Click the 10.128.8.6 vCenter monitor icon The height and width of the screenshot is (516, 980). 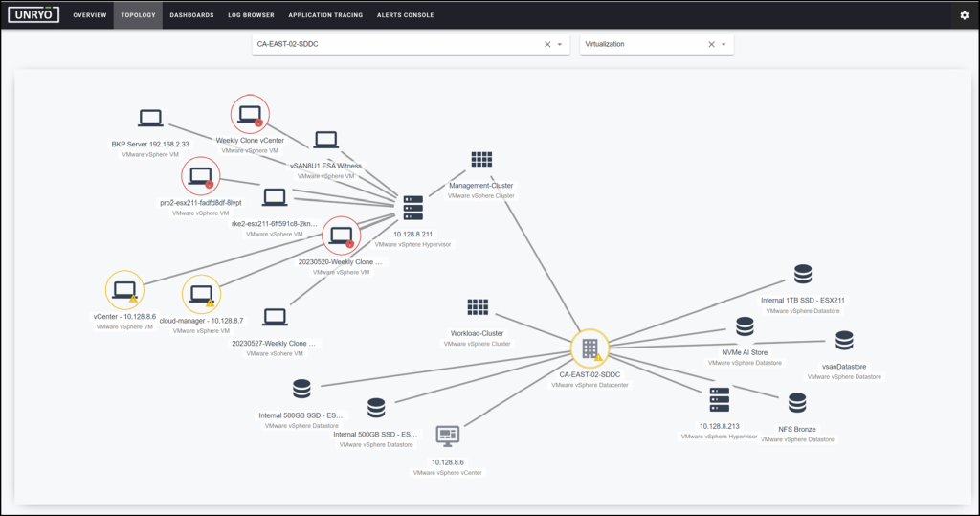coord(448,436)
